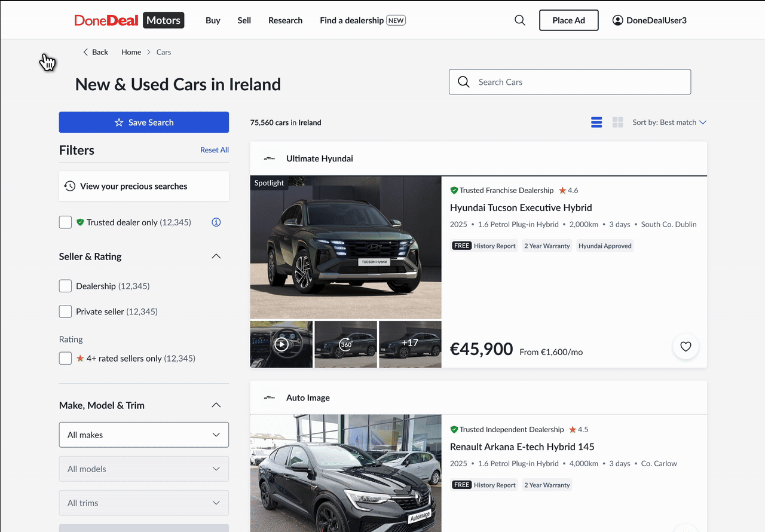Open the Buy menu

coord(213,20)
